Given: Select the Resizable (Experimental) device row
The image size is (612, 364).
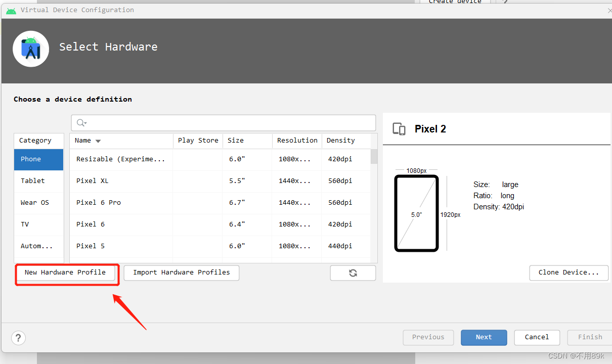Looking at the screenshot, I should click(x=220, y=159).
